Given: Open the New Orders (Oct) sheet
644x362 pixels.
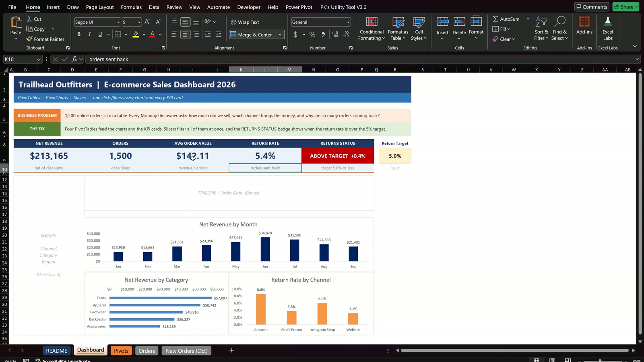Looking at the screenshot, I should (186, 351).
